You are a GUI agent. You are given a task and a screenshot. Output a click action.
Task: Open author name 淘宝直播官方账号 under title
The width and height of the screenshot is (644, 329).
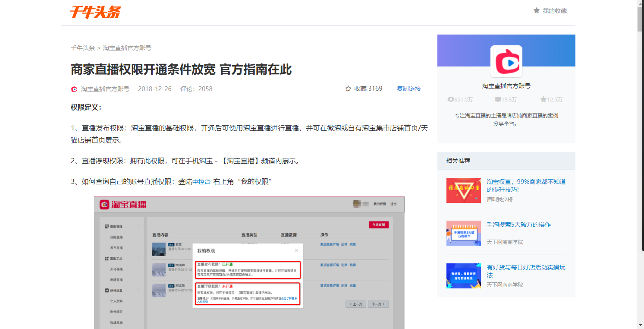pos(105,89)
